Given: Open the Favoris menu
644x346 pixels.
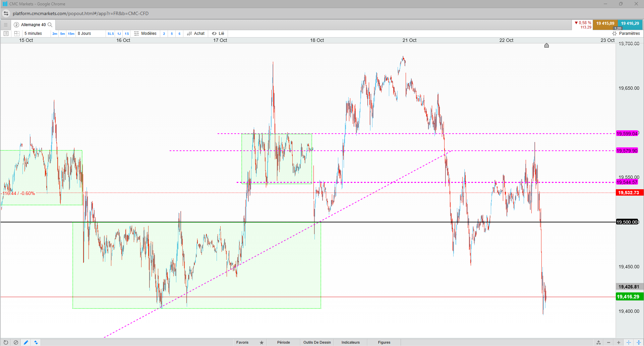Looking at the screenshot, I should tap(242, 342).
